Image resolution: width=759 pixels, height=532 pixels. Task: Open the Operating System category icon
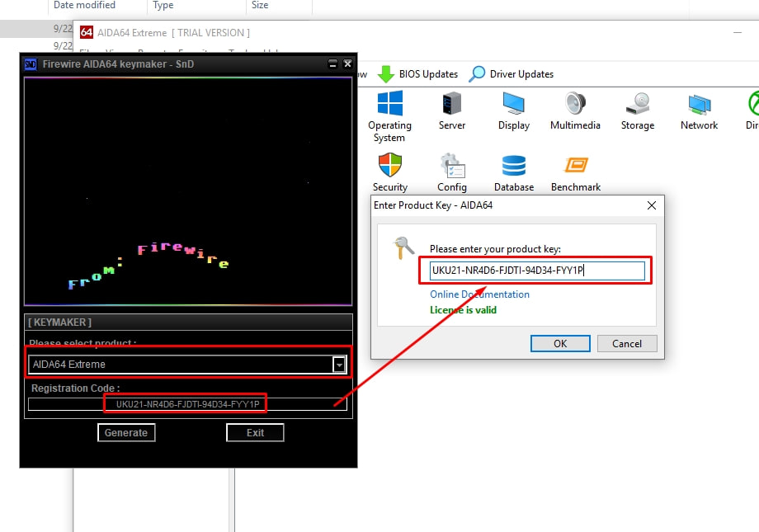(x=389, y=104)
